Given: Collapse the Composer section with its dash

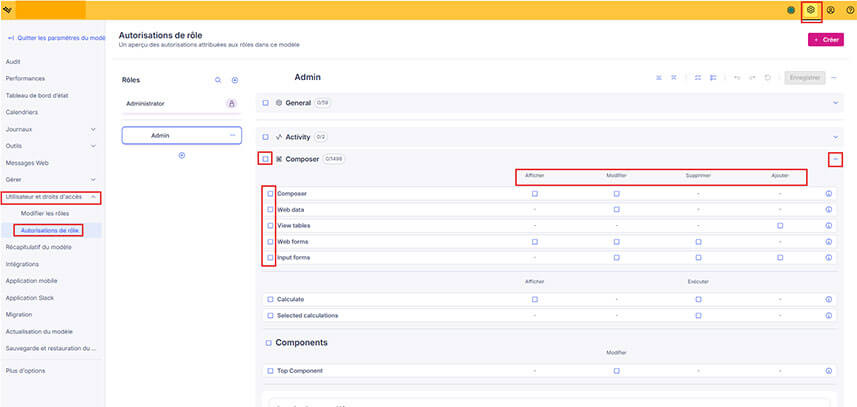Looking at the screenshot, I should point(835,159).
